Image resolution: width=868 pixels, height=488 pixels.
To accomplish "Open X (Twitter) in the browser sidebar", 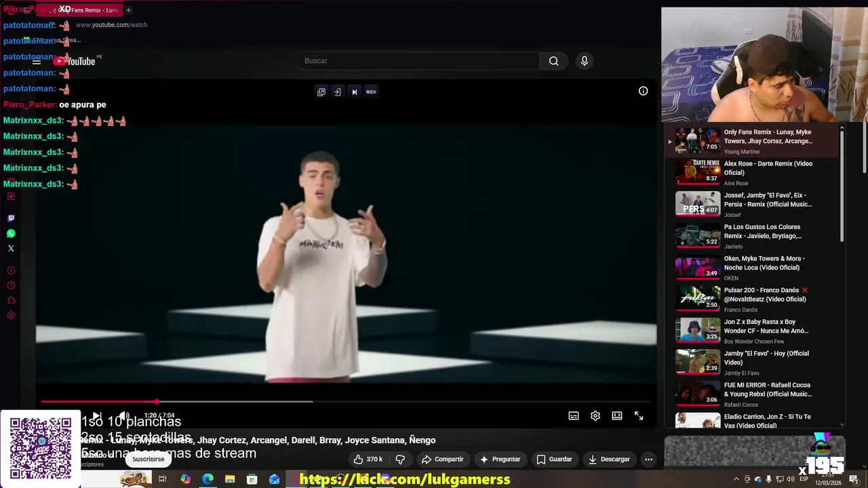I will click(11, 248).
